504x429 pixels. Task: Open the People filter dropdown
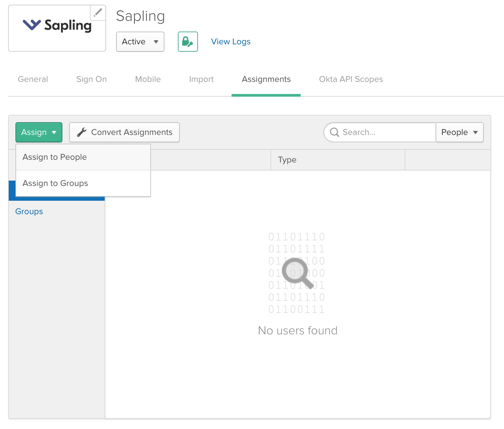click(x=460, y=132)
